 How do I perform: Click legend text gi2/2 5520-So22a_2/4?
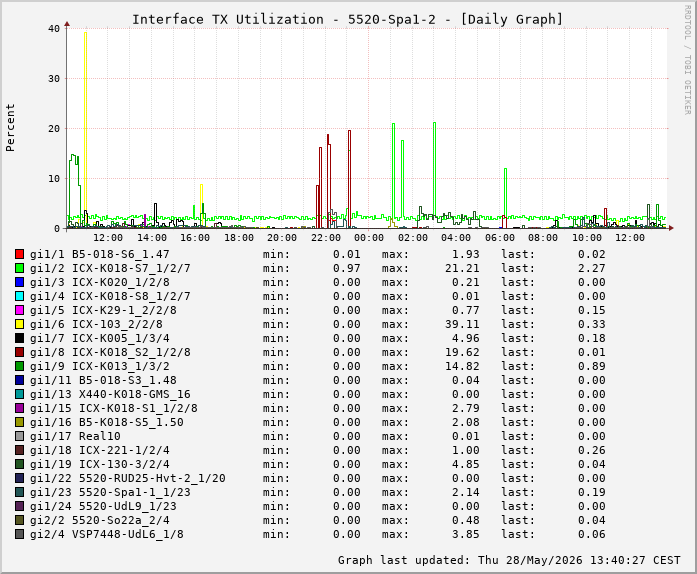[100, 520]
